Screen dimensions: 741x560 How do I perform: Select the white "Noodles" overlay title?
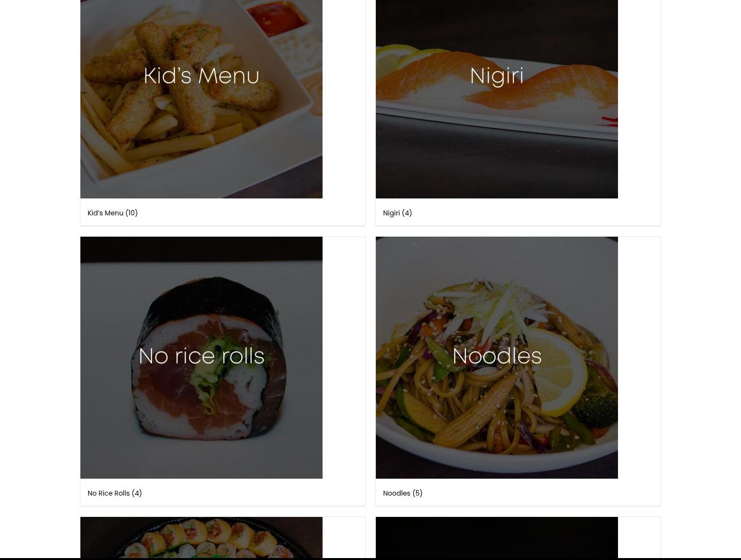pos(497,356)
